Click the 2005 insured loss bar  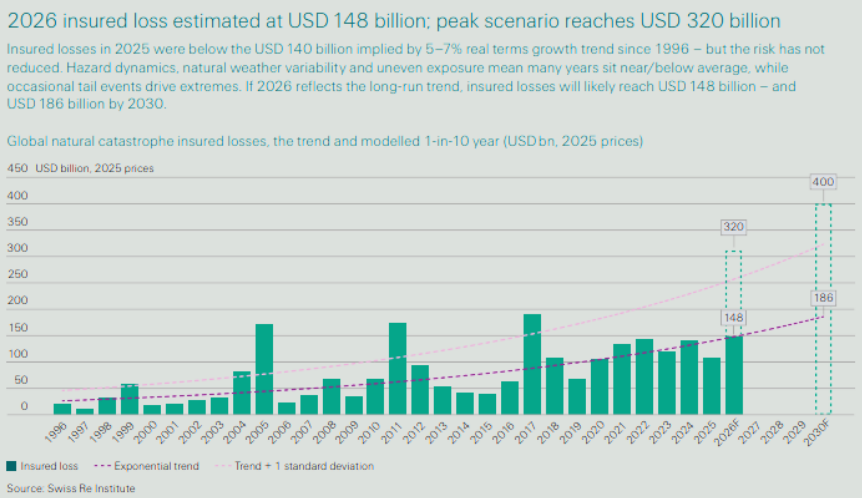coord(264,369)
